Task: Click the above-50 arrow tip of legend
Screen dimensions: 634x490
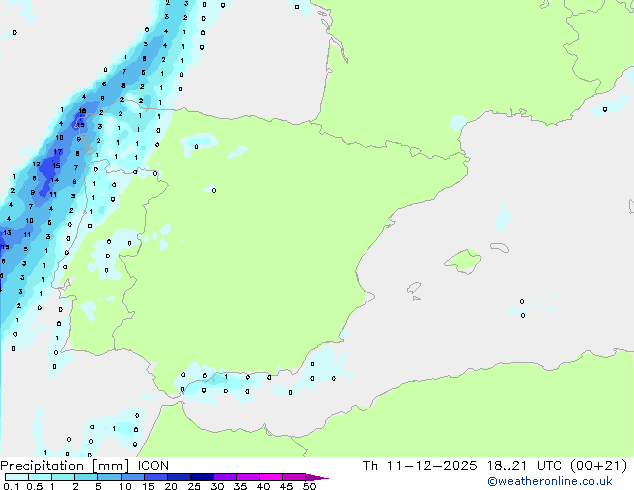Action: point(317,477)
